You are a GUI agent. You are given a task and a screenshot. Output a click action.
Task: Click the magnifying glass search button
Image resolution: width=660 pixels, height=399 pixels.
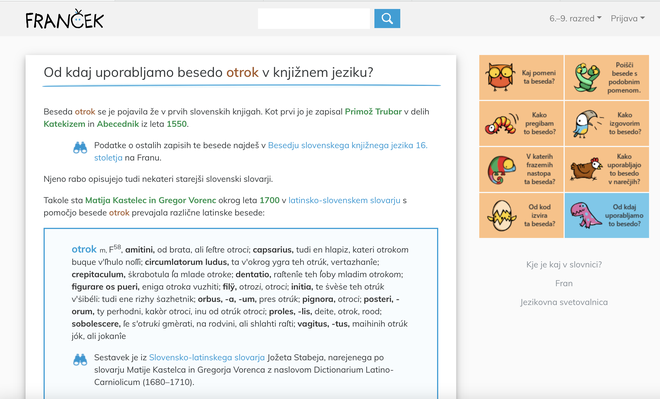click(387, 19)
